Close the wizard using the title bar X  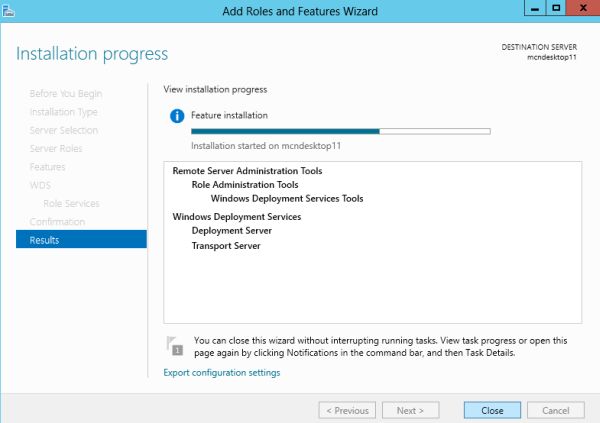pos(583,8)
